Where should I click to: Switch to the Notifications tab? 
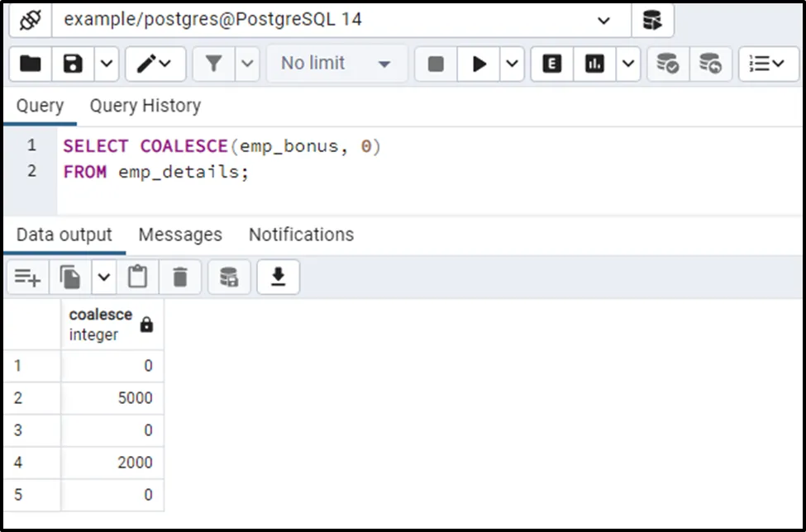pyautogui.click(x=301, y=235)
